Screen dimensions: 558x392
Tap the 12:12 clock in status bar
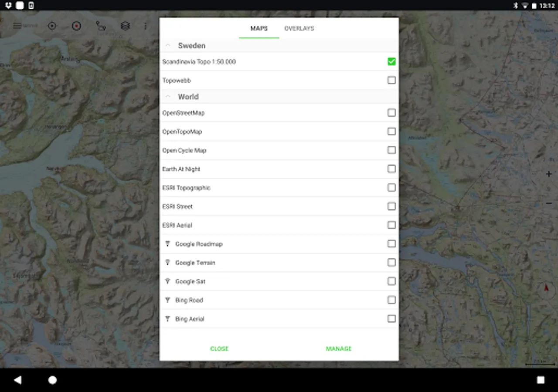tap(547, 6)
